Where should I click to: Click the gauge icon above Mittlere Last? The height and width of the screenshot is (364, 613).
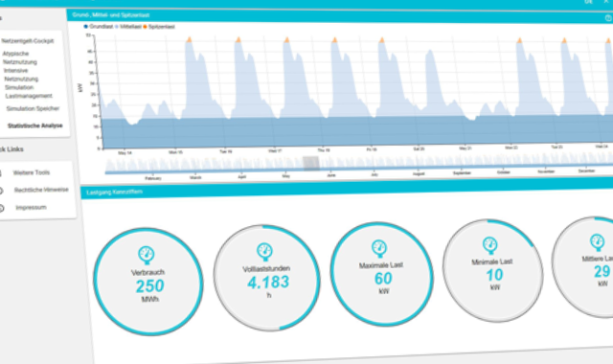coord(598,241)
